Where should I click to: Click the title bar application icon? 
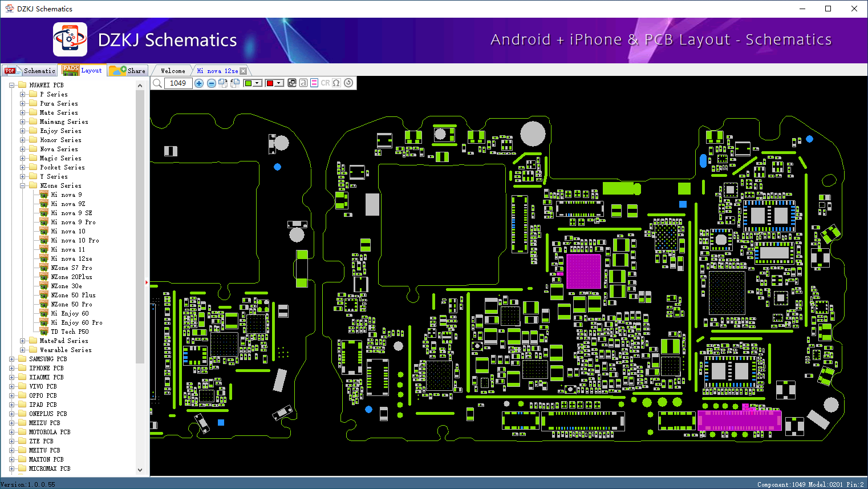coord(9,9)
